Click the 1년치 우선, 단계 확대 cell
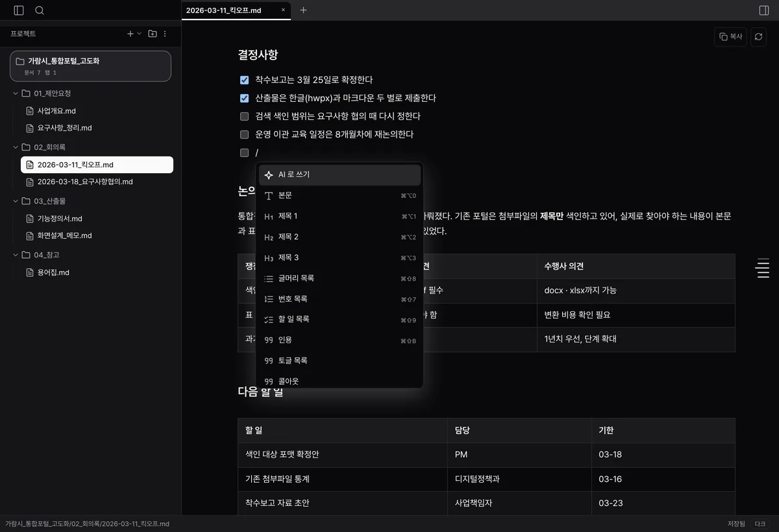 click(636, 339)
